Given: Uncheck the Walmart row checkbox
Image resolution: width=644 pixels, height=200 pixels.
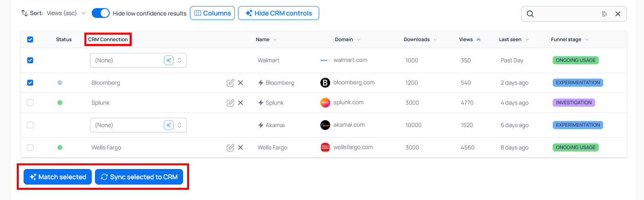Looking at the screenshot, I should point(30,60).
